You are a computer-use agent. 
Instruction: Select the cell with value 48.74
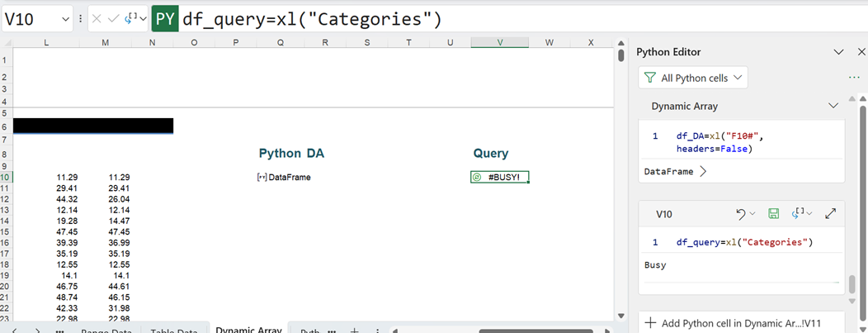coord(46,297)
